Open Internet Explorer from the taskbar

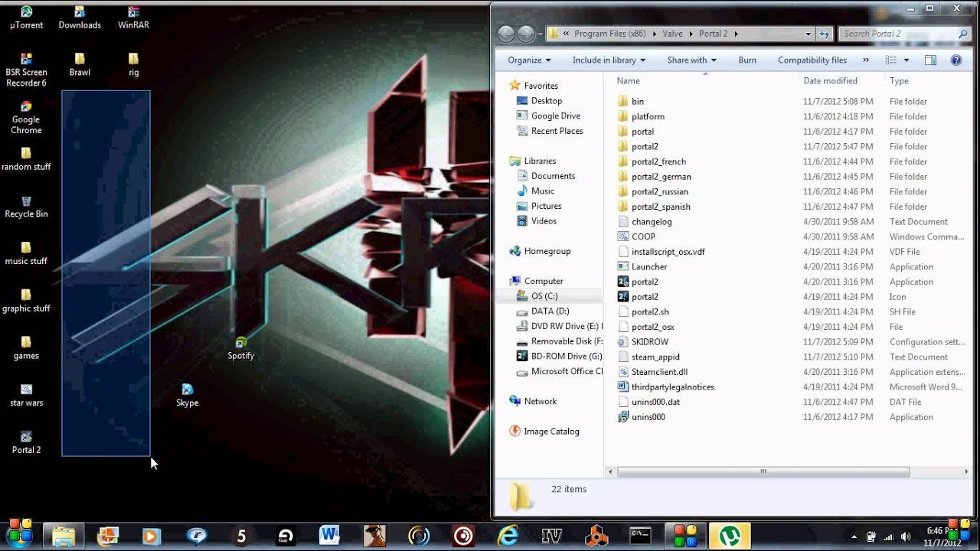point(507,536)
